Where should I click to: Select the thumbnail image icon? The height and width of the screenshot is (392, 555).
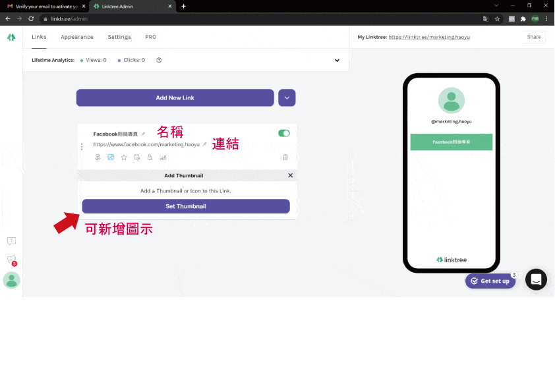pyautogui.click(x=111, y=157)
